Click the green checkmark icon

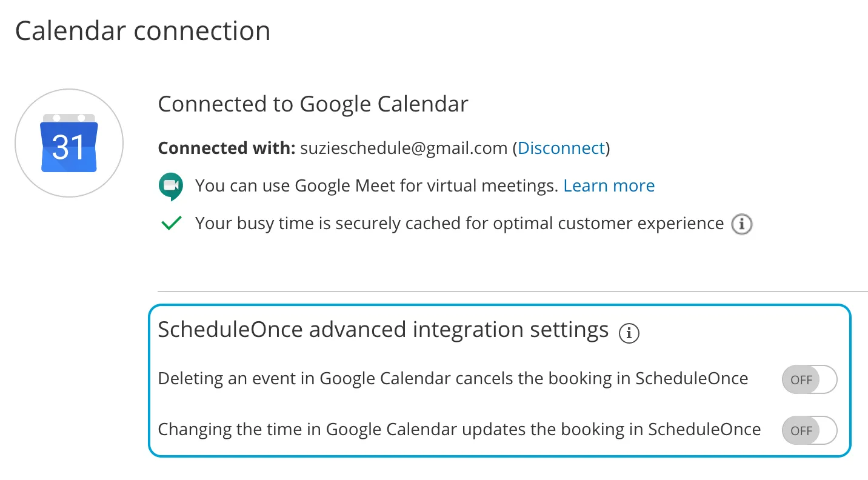pos(172,224)
